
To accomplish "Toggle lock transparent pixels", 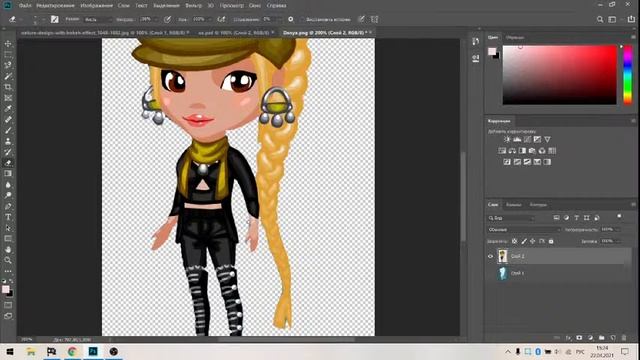I will coord(515,241).
